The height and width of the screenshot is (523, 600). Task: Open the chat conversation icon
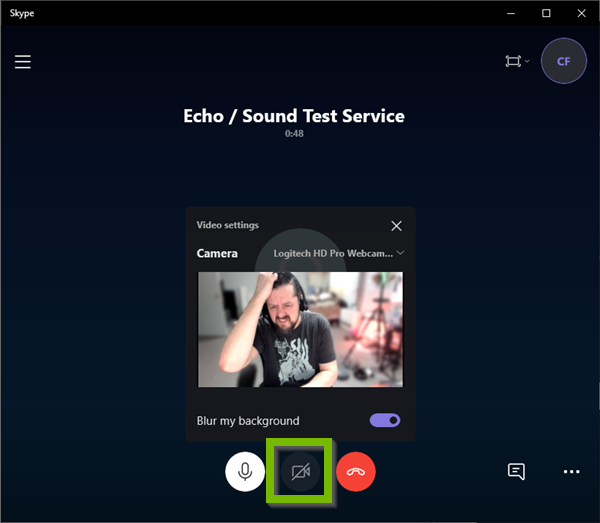point(516,471)
